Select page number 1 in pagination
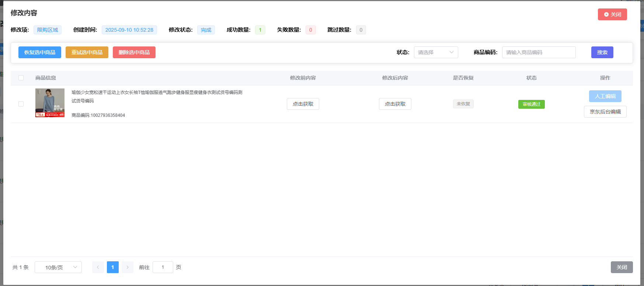The image size is (644, 286). coord(113,267)
